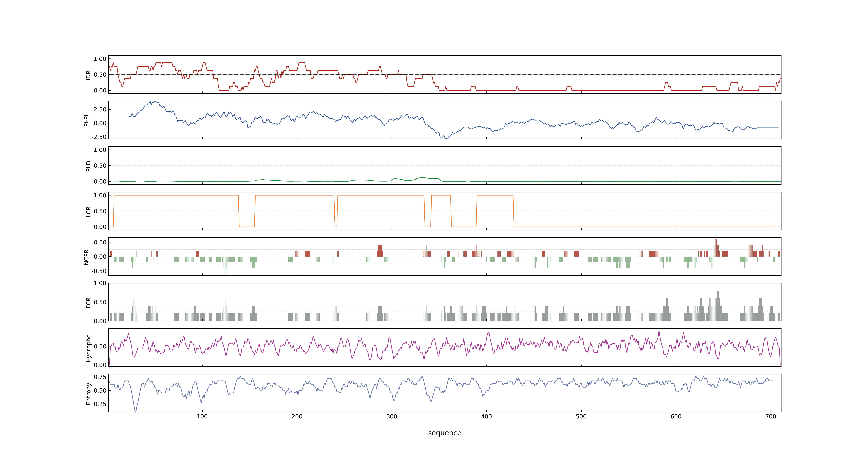The width and height of the screenshot is (868, 463).
Task: Select the LCR axis label
Action: point(88,211)
